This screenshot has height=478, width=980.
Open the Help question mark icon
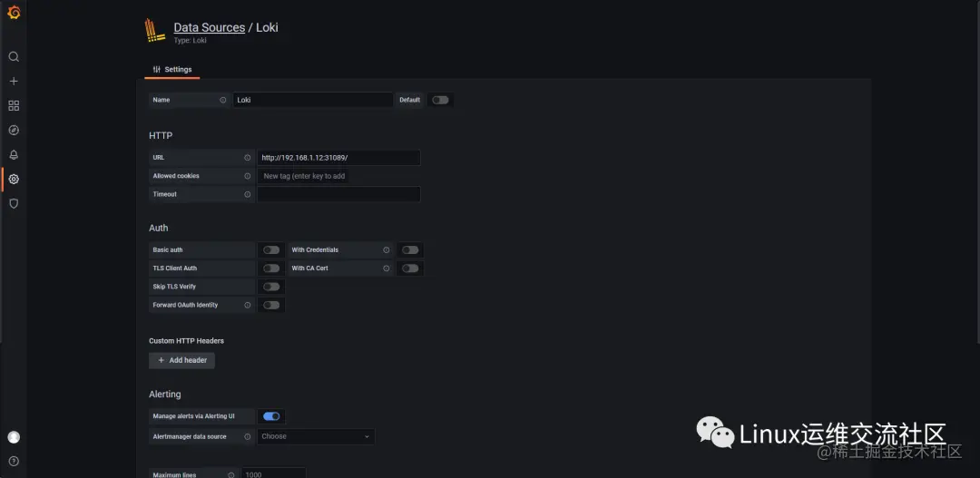[x=14, y=462]
